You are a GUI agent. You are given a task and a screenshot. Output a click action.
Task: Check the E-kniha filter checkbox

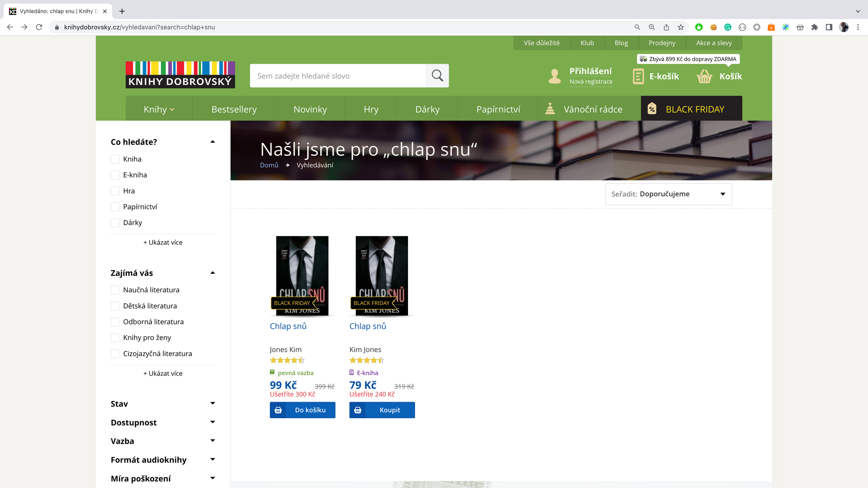pos(115,175)
